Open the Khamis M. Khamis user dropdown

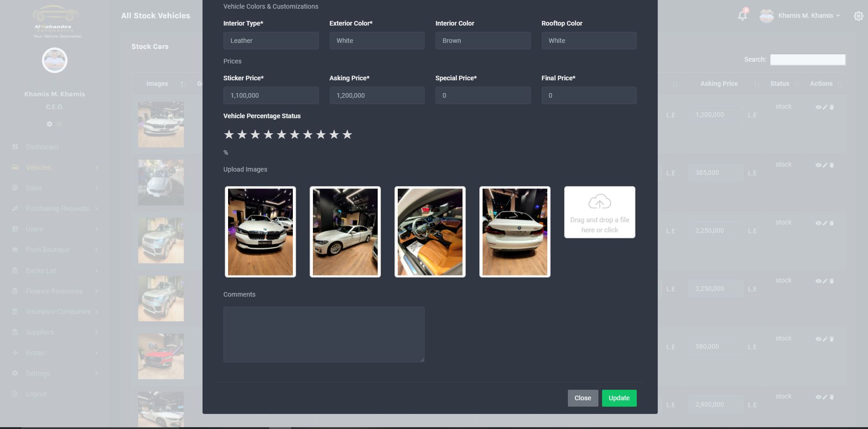coord(800,16)
